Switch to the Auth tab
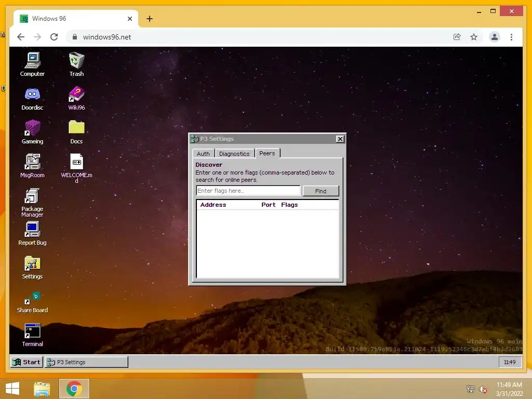 coord(203,154)
